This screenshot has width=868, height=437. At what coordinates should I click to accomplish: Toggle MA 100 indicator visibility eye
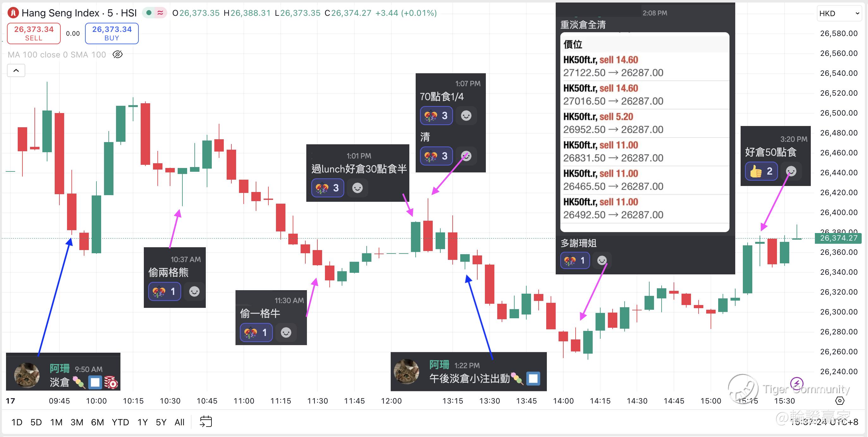click(117, 54)
